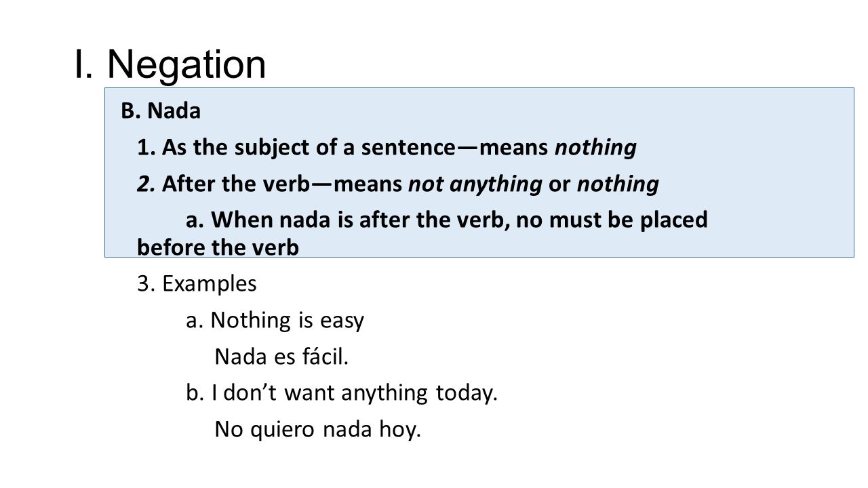Select the sentence 'No quiero nada hoy.'
This screenshot has height=488, width=868.
point(317,430)
